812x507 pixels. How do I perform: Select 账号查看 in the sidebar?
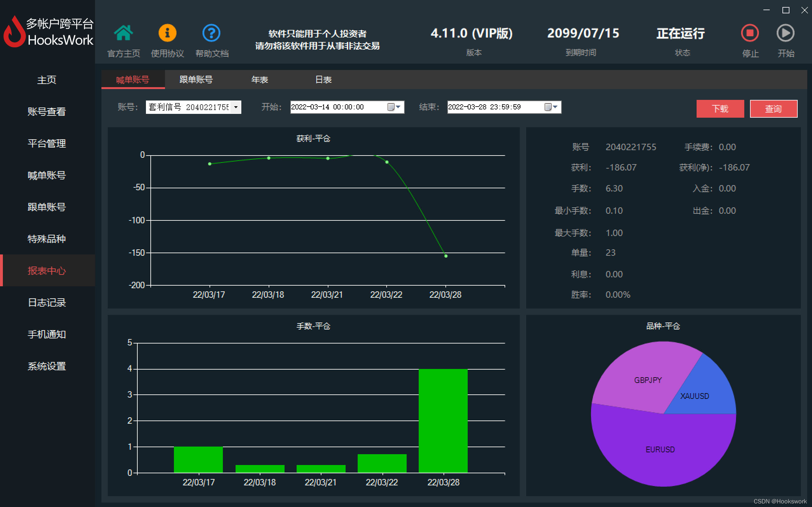click(x=47, y=112)
